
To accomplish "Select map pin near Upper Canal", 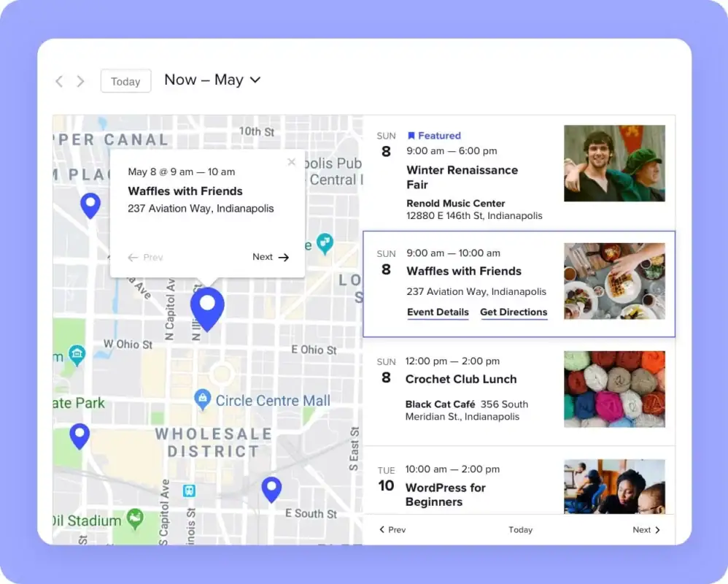I will 90,205.
